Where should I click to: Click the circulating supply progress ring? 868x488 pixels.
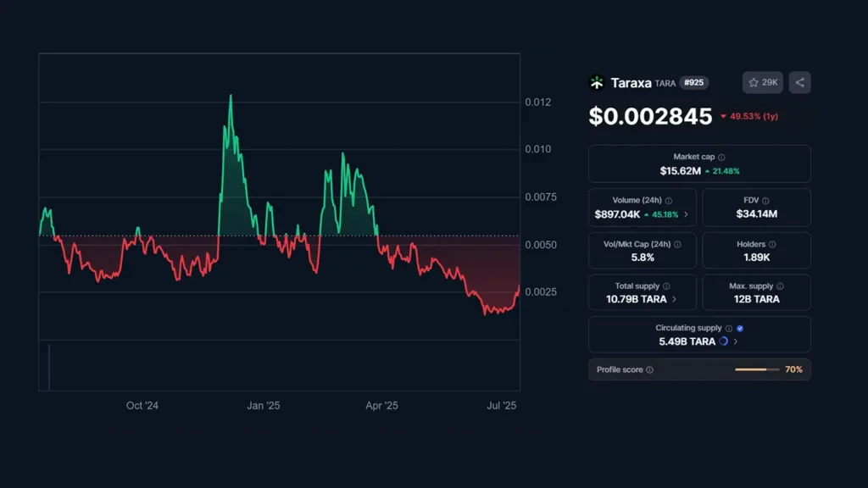724,341
